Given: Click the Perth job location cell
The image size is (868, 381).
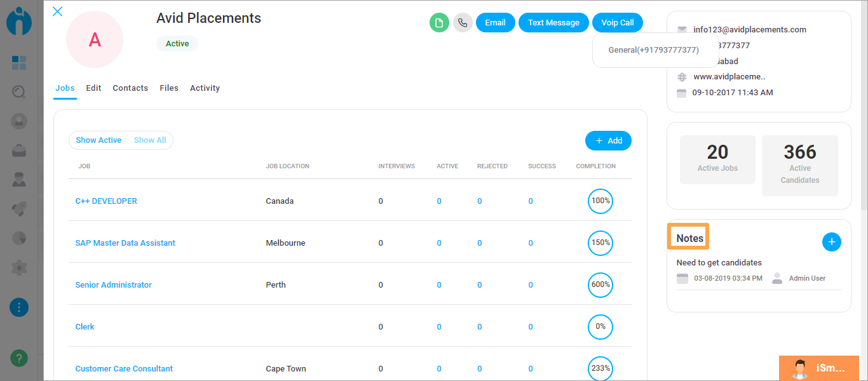Looking at the screenshot, I should 276,285.
